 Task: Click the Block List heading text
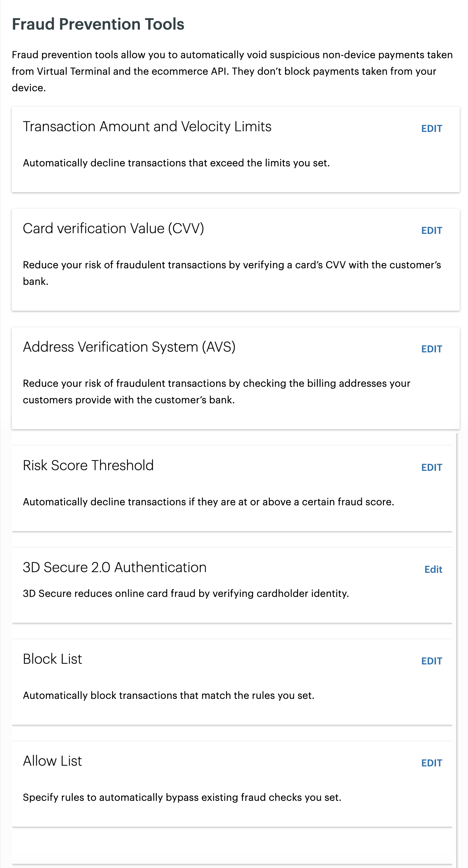[x=52, y=659]
